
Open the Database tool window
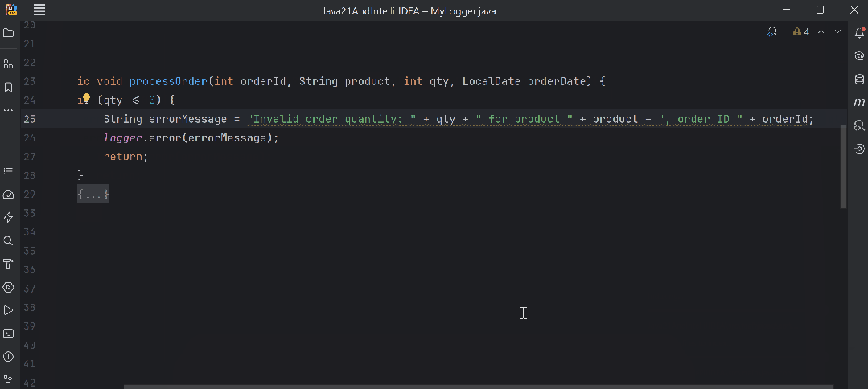(859, 79)
